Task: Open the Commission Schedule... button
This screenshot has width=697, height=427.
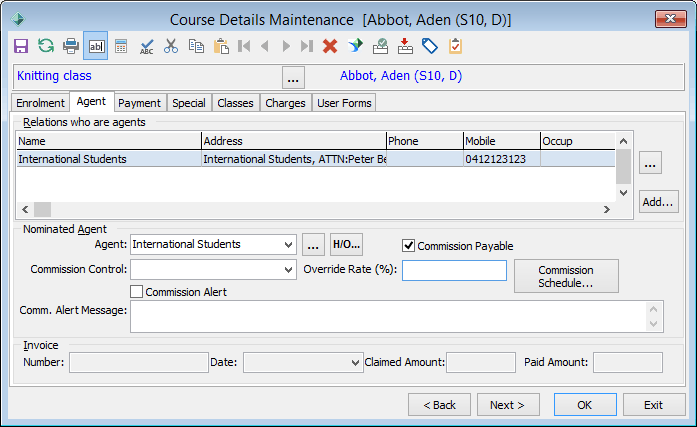Action: [x=566, y=276]
